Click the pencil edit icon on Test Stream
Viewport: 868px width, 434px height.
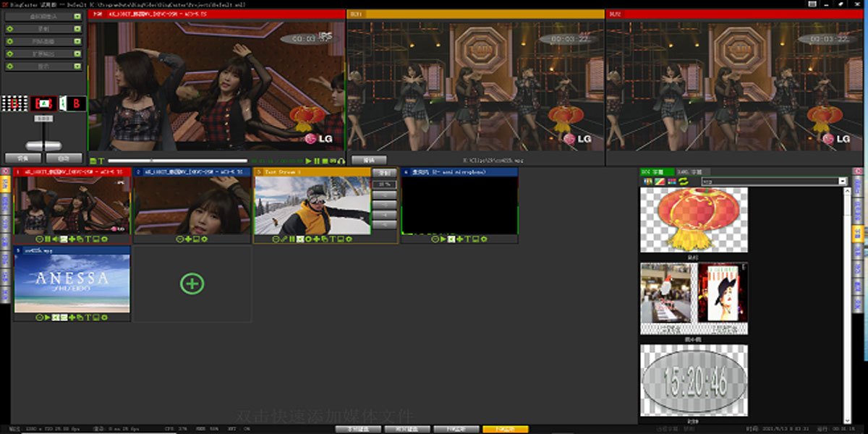pos(284,239)
